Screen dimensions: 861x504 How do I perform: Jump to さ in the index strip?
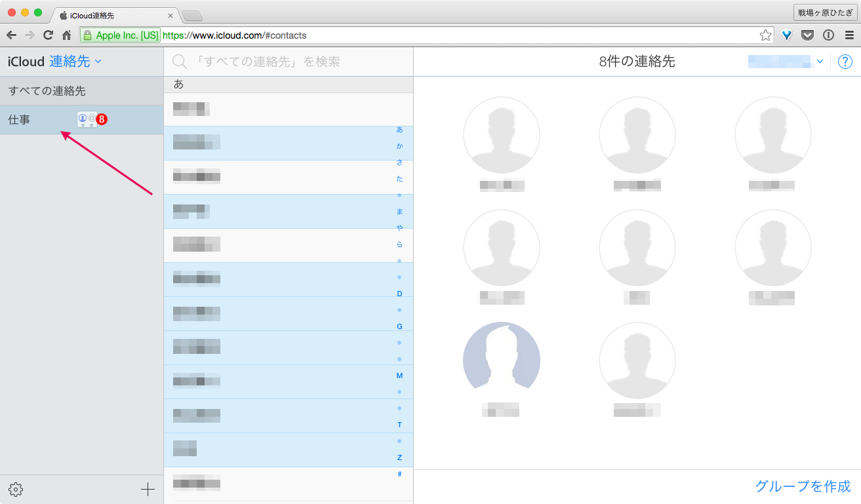(x=399, y=163)
